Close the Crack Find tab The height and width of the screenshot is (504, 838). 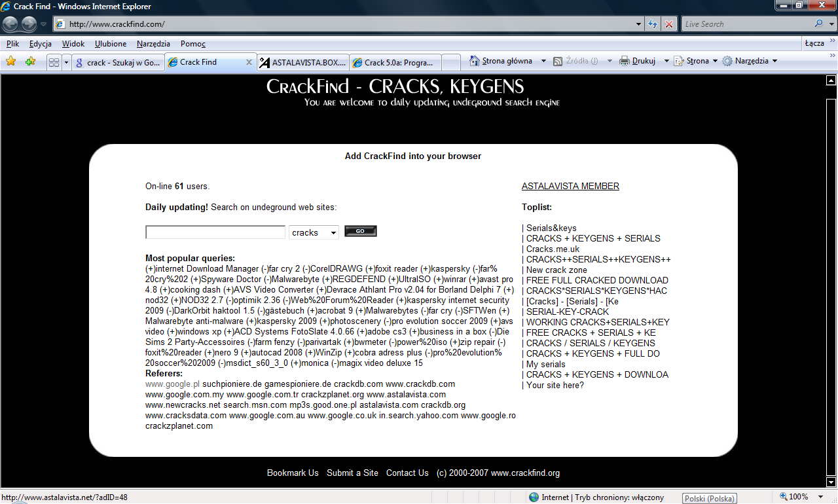pyautogui.click(x=249, y=62)
